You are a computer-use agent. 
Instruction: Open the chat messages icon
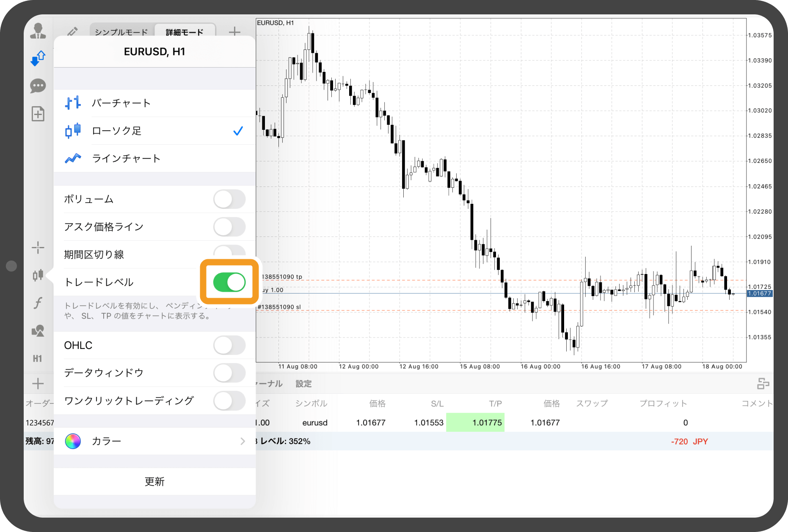(38, 86)
